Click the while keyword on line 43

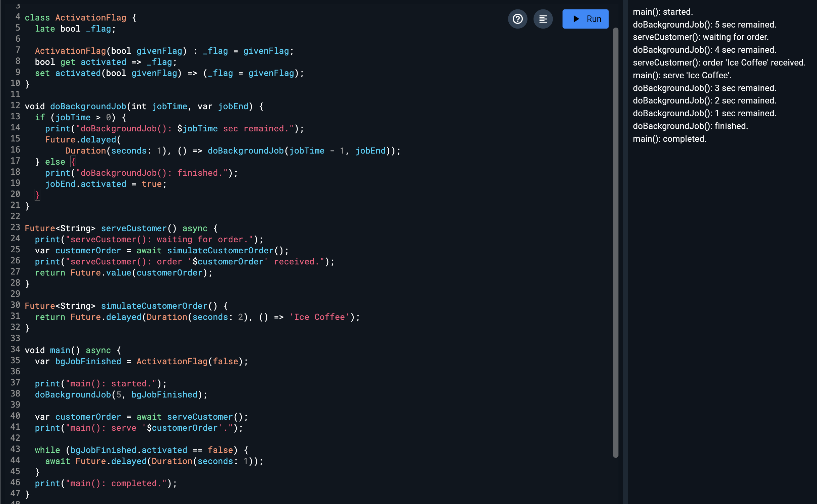click(x=47, y=450)
